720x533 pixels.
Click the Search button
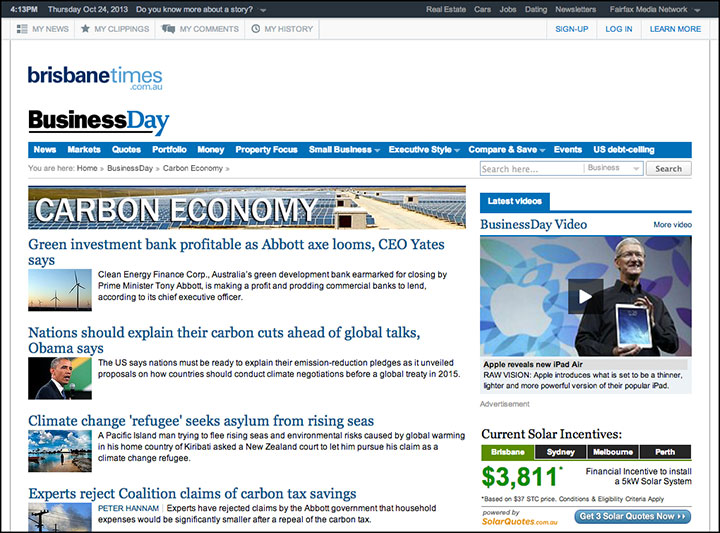tap(669, 168)
